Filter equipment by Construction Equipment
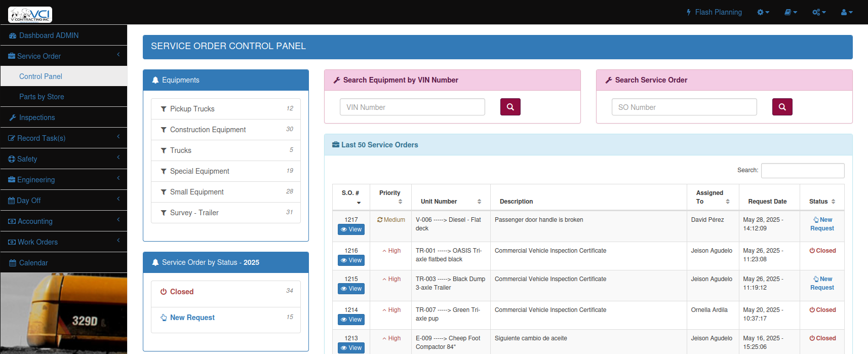The height and width of the screenshot is (354, 868). coord(208,130)
